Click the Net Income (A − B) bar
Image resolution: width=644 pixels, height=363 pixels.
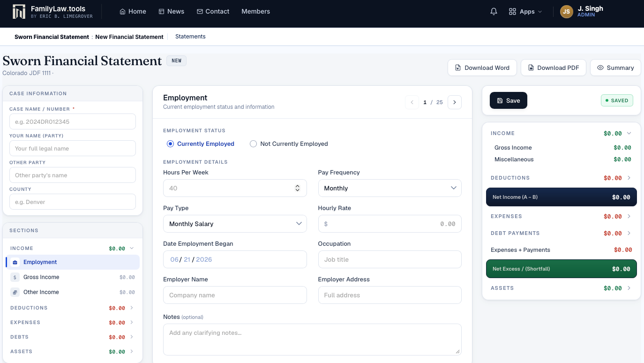(x=561, y=197)
